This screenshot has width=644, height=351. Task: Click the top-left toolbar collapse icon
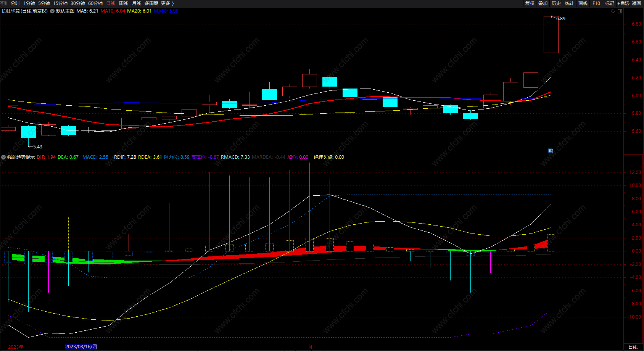click(x=4, y=3)
